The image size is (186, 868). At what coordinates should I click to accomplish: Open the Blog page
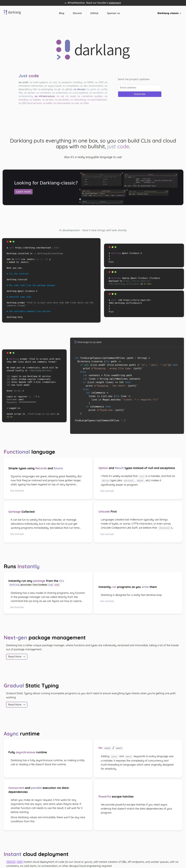click(61, 13)
